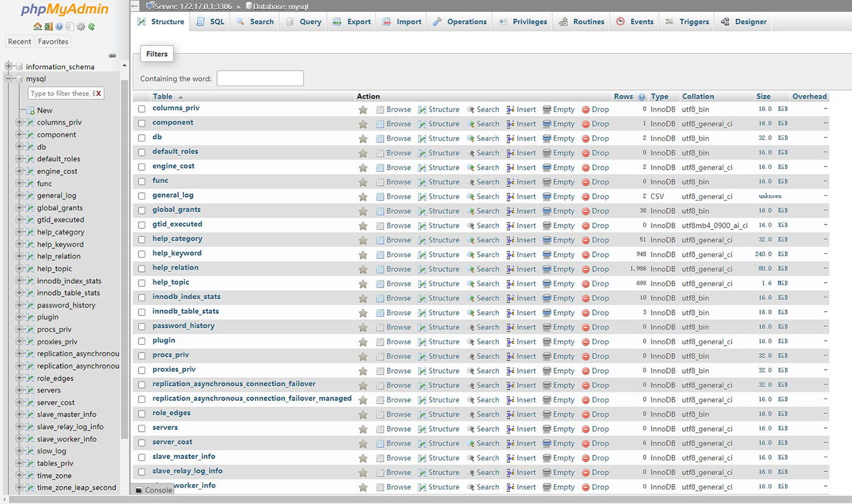
Task: Click the chain link icon in sidebar
Action: [112, 56]
